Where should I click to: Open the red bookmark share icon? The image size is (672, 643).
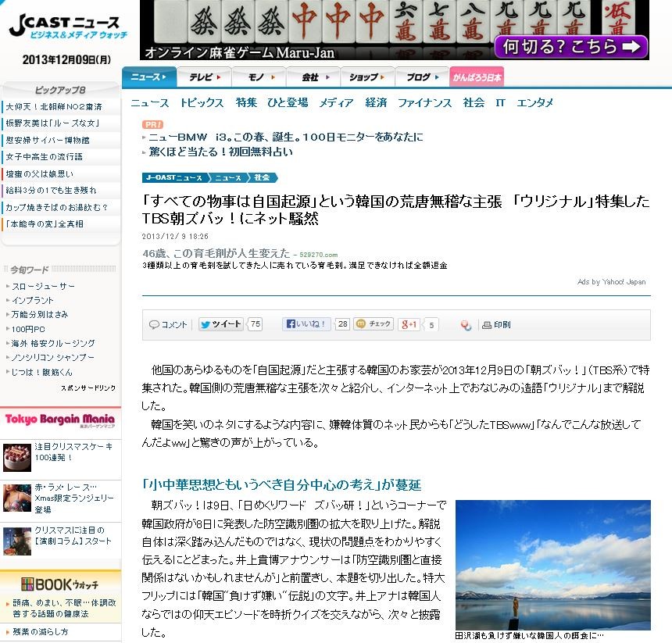point(466,325)
